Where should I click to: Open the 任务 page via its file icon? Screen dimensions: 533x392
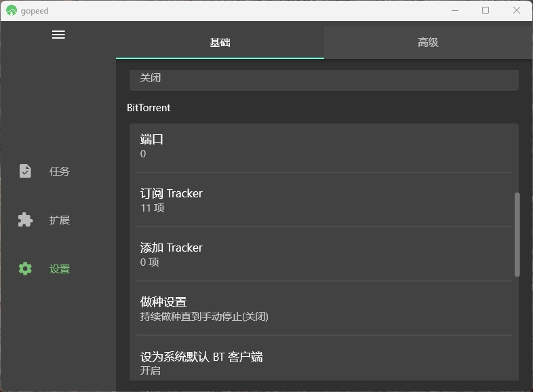click(25, 171)
